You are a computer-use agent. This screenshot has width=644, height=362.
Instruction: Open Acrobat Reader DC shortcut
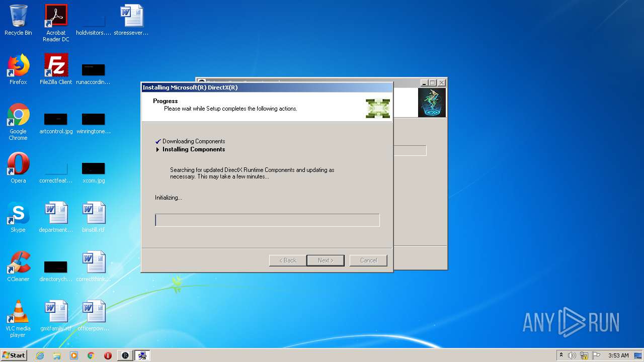click(56, 23)
